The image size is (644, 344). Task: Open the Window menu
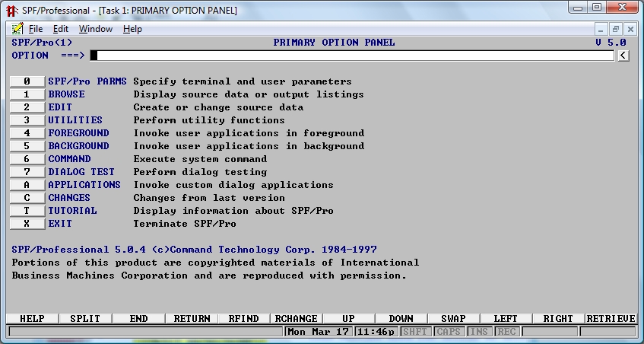pyautogui.click(x=96, y=29)
